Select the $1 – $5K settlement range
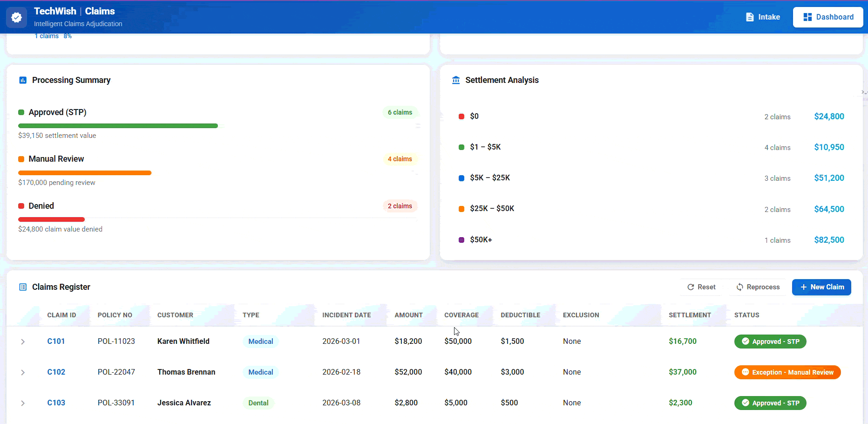868x424 pixels. 651,147
